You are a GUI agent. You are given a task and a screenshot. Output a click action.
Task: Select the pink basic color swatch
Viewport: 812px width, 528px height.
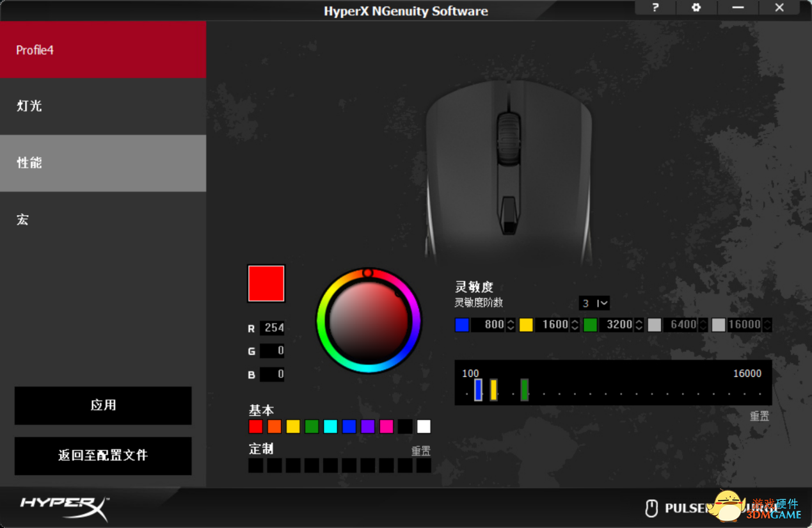(386, 426)
